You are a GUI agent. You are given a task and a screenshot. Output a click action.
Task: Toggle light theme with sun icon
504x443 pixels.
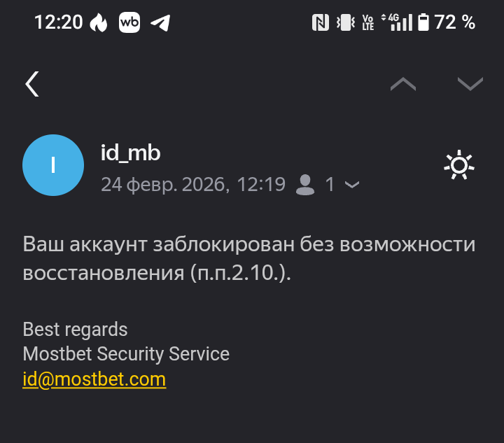tap(459, 164)
